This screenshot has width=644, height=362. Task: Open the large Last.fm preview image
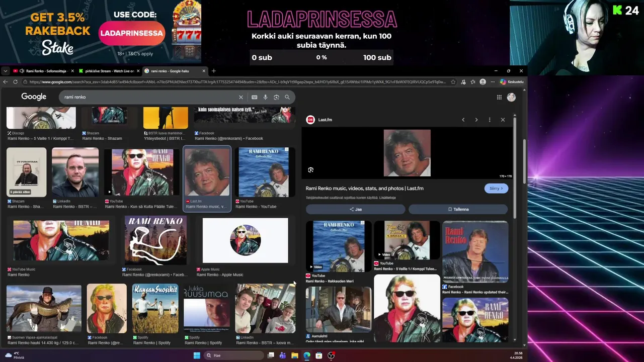(x=407, y=153)
